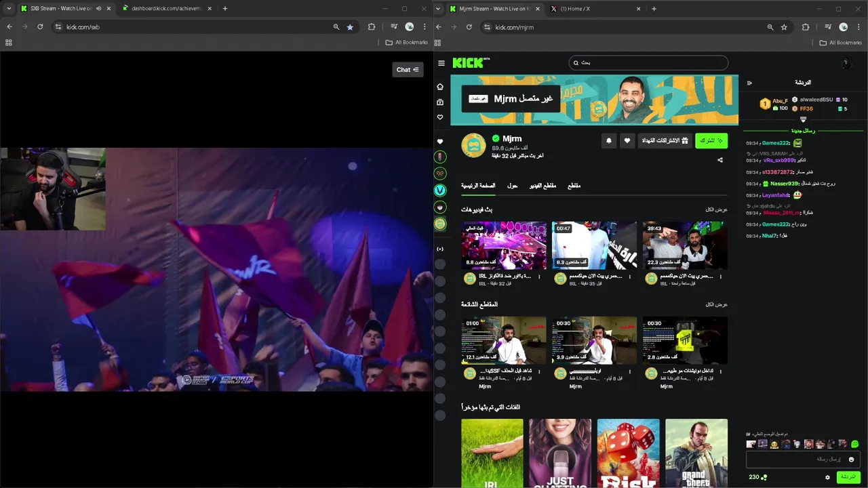
Task: Open Chrome three-dot menu in right window
Action: coord(859,27)
